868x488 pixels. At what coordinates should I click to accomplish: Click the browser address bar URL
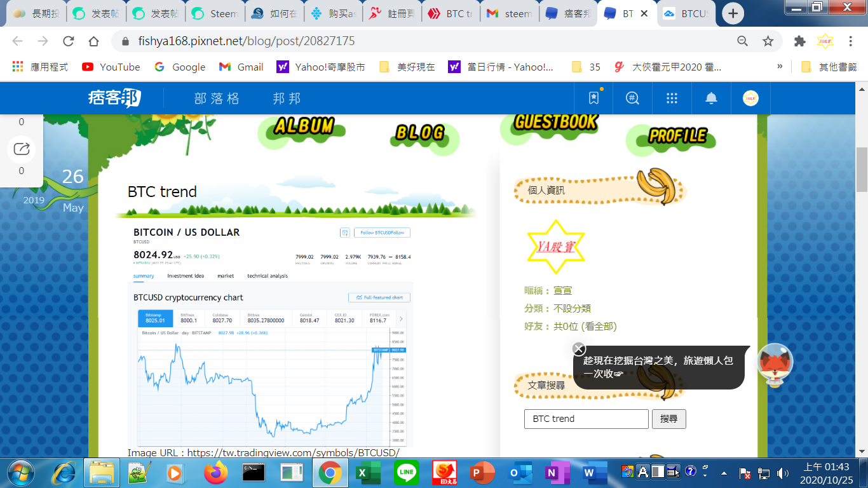pyautogui.click(x=247, y=41)
